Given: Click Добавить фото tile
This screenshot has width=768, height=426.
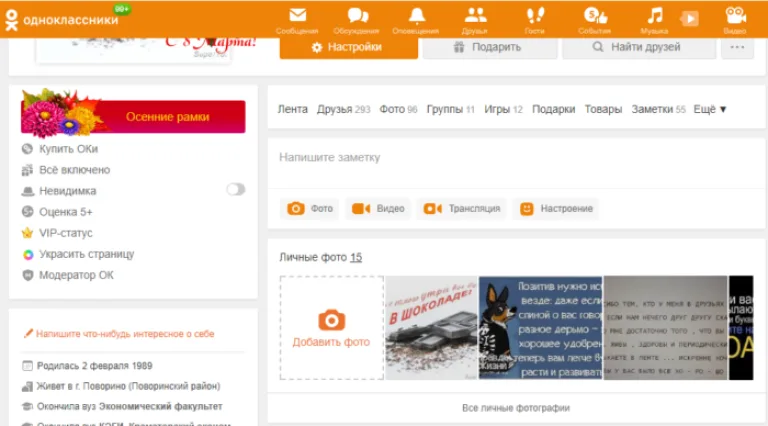Looking at the screenshot, I should click(x=332, y=328).
